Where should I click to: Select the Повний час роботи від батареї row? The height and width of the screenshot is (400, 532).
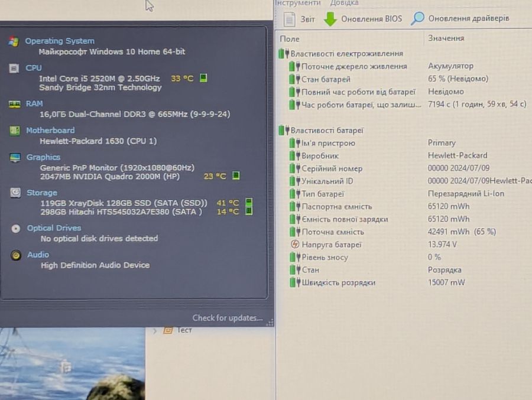coord(410,92)
